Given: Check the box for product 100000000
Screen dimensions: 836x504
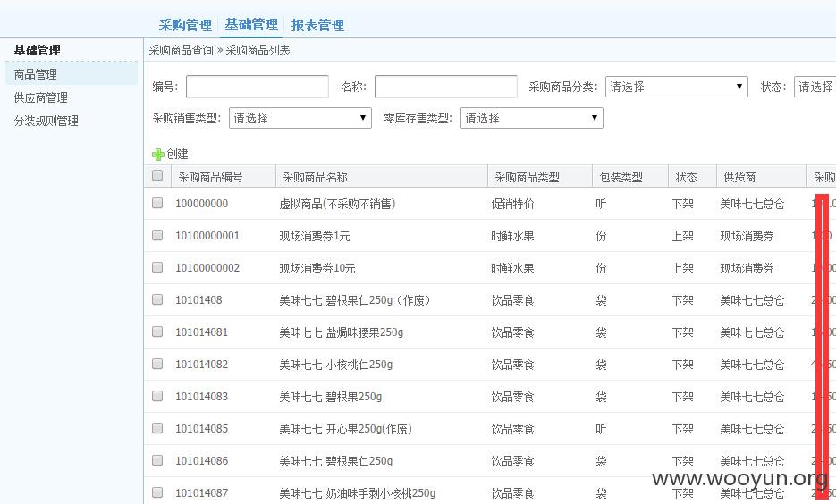Looking at the screenshot, I should 157,203.
